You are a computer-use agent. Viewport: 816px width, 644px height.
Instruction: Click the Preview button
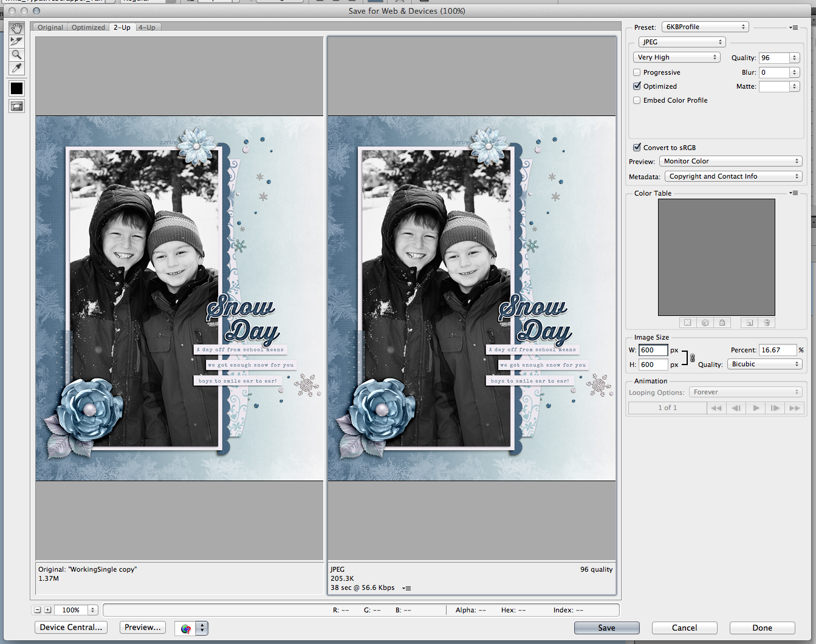click(x=143, y=627)
